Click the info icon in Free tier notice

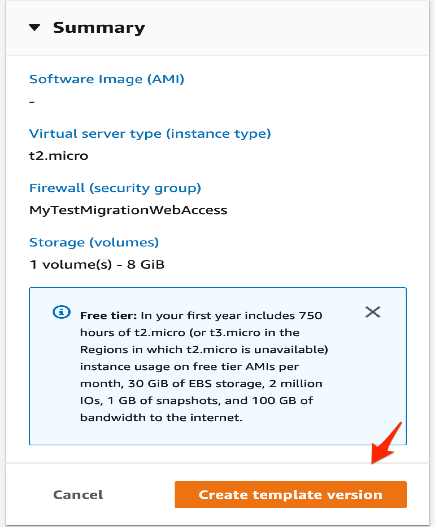pos(62,312)
